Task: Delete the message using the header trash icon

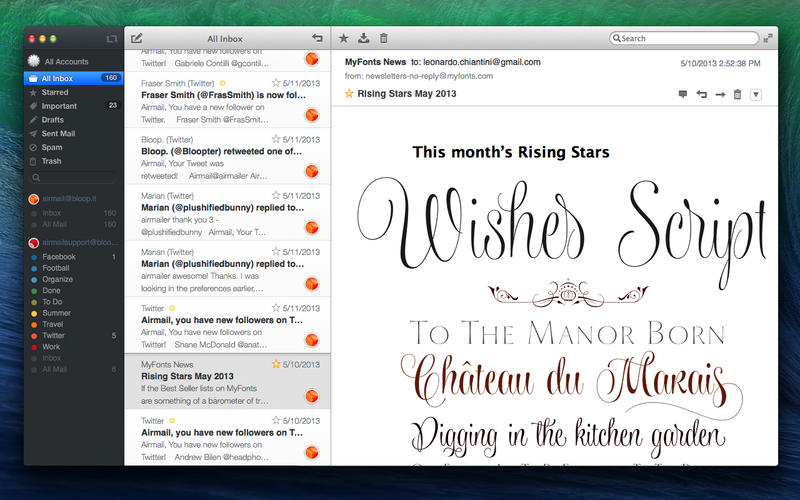Action: (x=738, y=94)
